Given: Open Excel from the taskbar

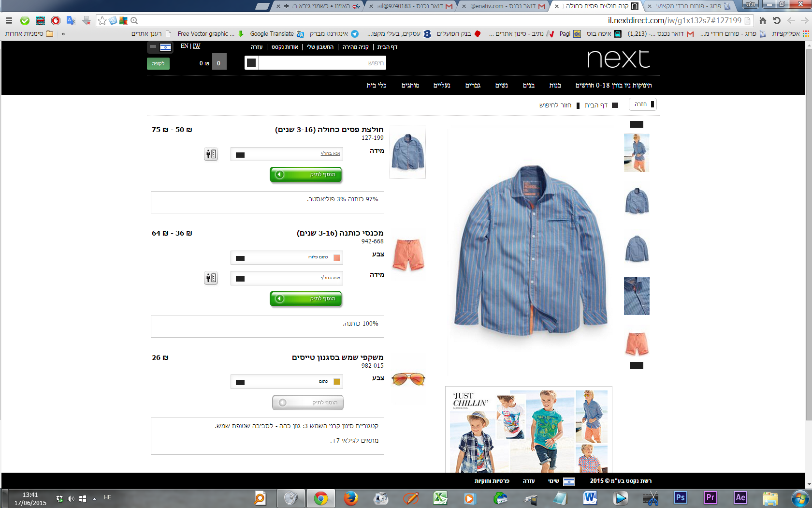Looking at the screenshot, I should [x=440, y=498].
